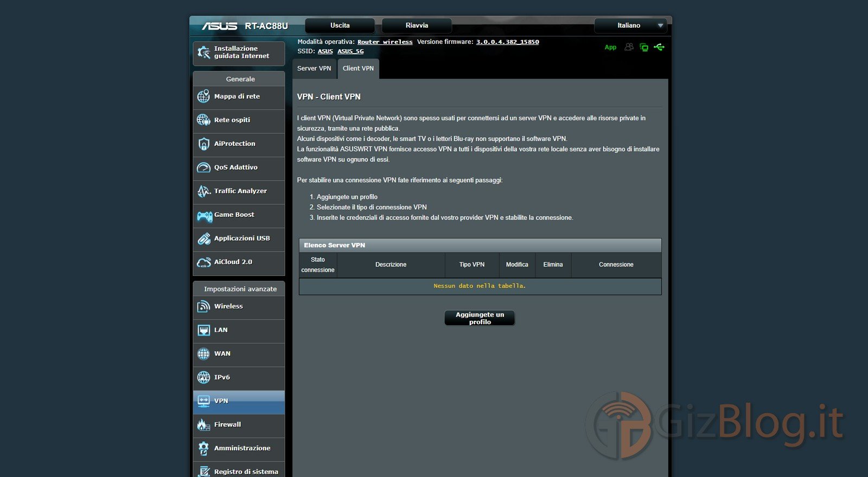The image size is (868, 477).
Task: Click the AiCloud 2.0 cloud icon
Action: (203, 262)
